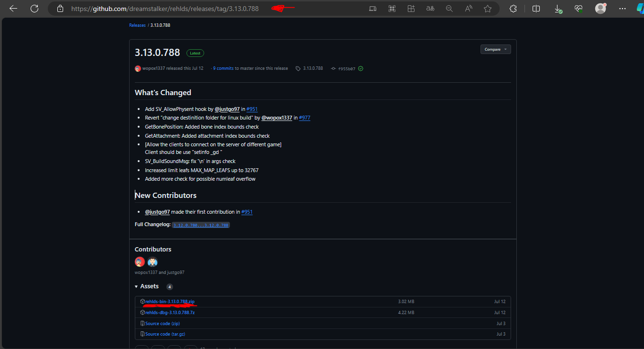This screenshot has width=644, height=349.
Task: Reload the current page
Action: click(34, 9)
